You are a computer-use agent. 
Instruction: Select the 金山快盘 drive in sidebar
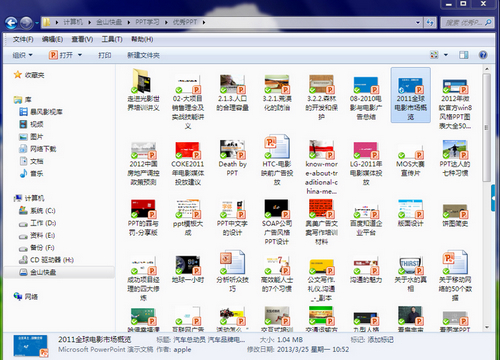(x=37, y=272)
